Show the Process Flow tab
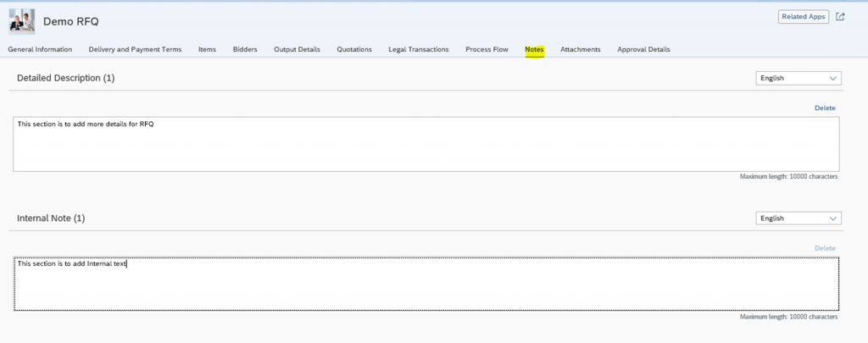Screen dimensions: 868x343 pyautogui.click(x=487, y=49)
